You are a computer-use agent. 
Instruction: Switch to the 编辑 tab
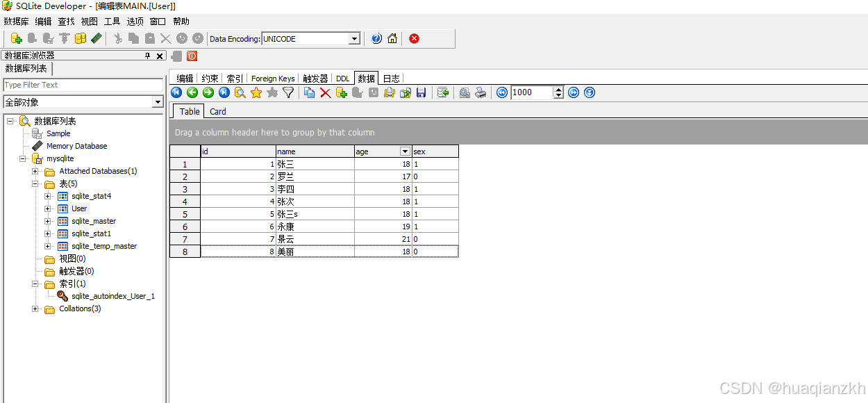[185, 79]
